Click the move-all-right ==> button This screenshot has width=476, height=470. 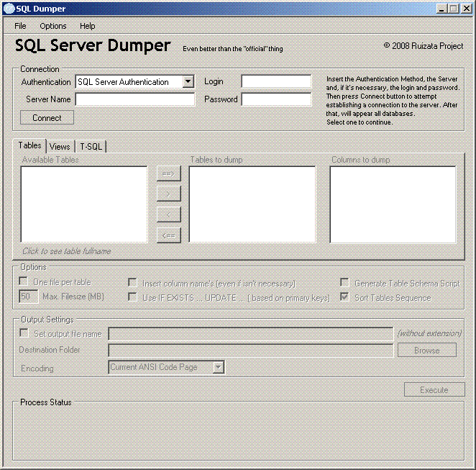click(x=169, y=173)
